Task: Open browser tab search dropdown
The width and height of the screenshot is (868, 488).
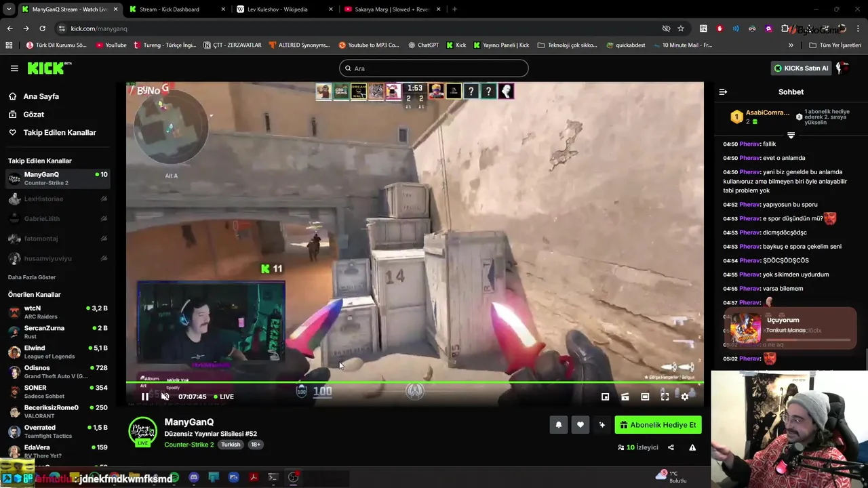Action: [x=9, y=9]
